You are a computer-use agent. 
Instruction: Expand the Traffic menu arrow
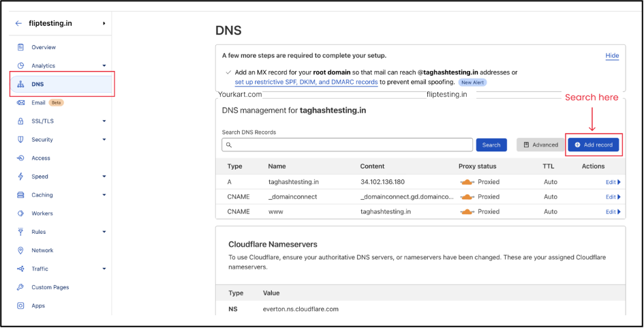104,269
